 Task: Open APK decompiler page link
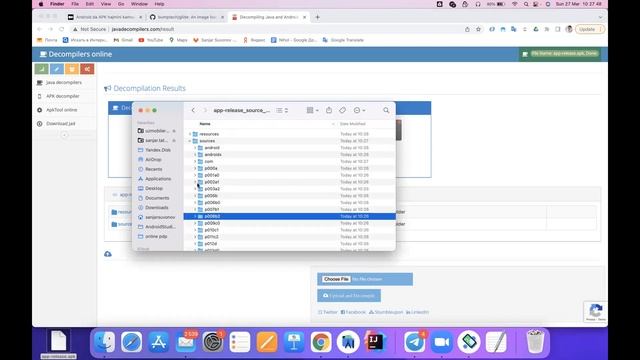coord(62,96)
